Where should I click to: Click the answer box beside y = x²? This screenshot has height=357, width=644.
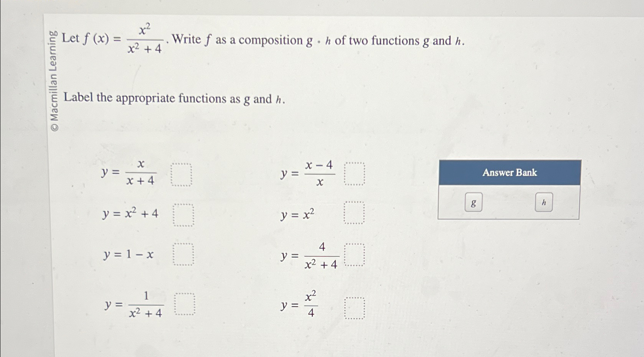pyautogui.click(x=354, y=212)
